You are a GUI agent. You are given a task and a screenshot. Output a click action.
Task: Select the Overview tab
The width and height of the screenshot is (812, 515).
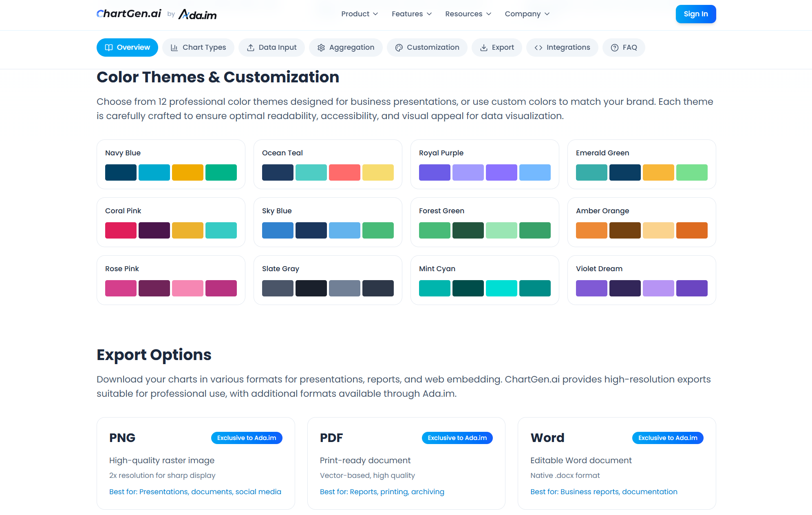tap(127, 47)
